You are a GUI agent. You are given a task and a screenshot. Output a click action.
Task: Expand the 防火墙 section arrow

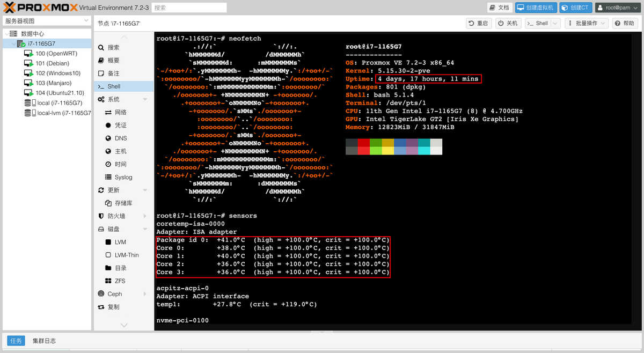[x=145, y=216]
